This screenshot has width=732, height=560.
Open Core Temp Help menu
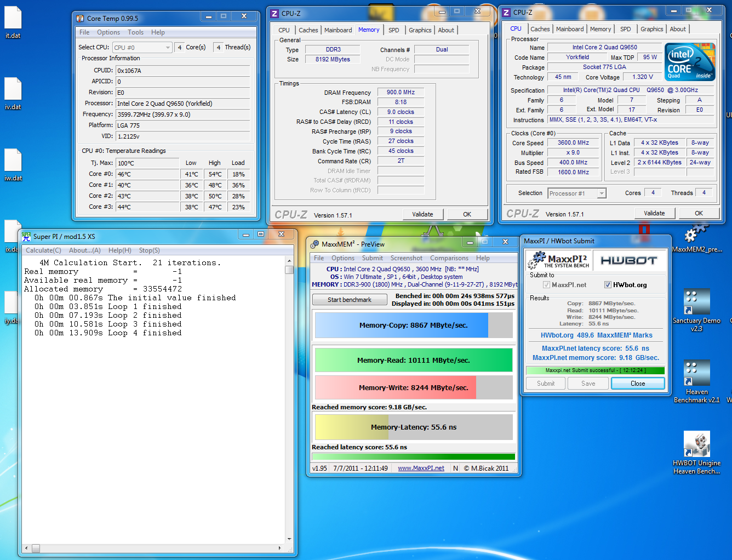pyautogui.click(x=158, y=32)
